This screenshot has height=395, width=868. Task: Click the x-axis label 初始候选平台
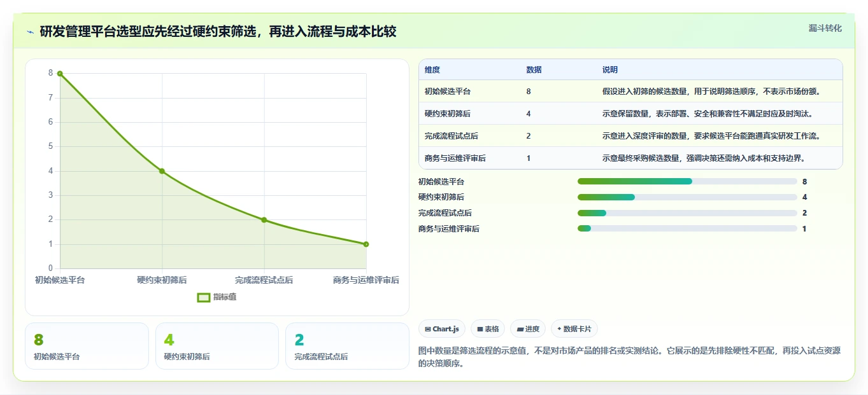click(60, 280)
